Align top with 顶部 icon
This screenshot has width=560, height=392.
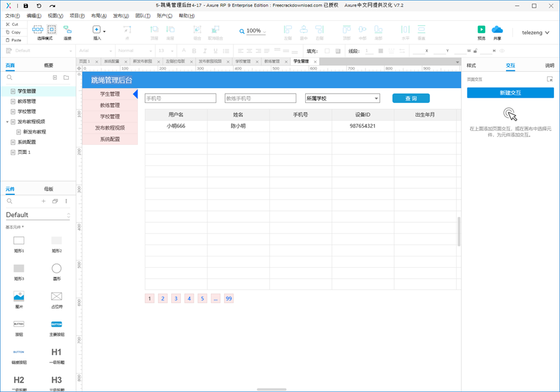click(x=347, y=29)
